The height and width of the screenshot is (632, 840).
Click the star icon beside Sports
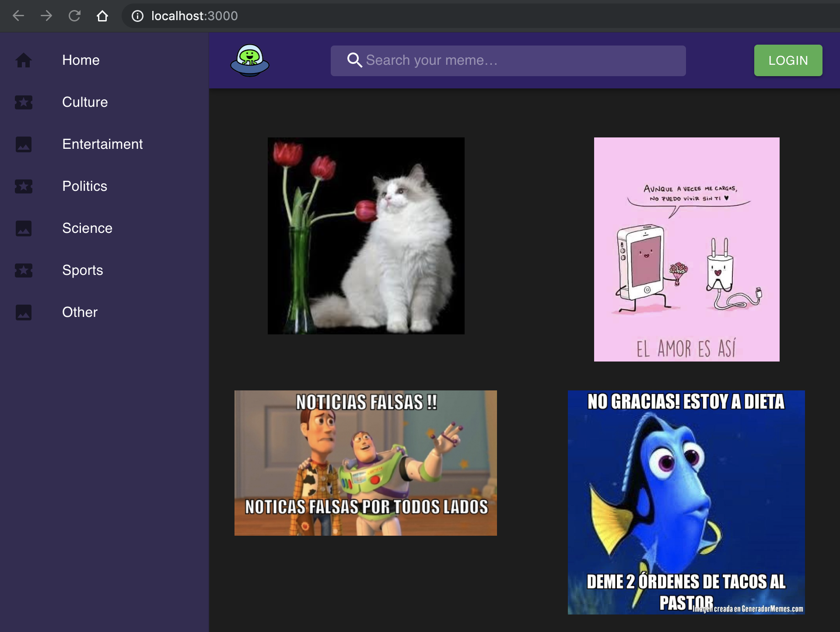point(24,270)
